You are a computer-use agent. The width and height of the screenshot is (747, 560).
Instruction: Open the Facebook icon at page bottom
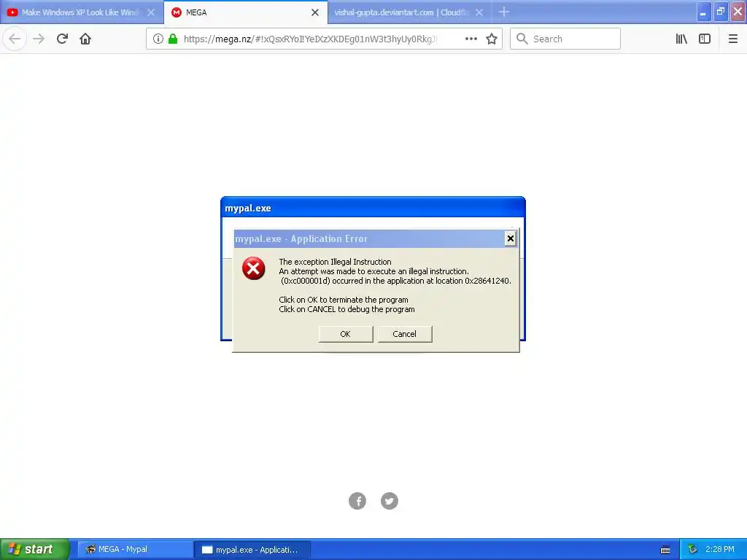click(357, 501)
